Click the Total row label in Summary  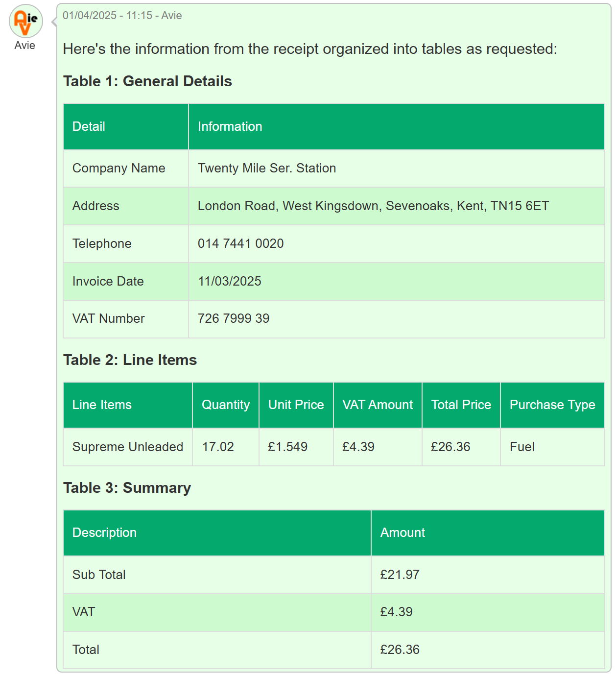point(86,650)
